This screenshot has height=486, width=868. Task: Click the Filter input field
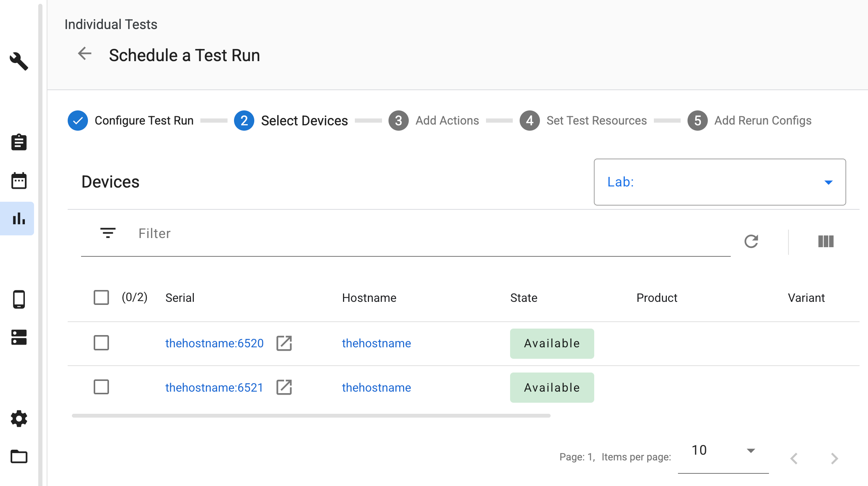pyautogui.click(x=428, y=233)
